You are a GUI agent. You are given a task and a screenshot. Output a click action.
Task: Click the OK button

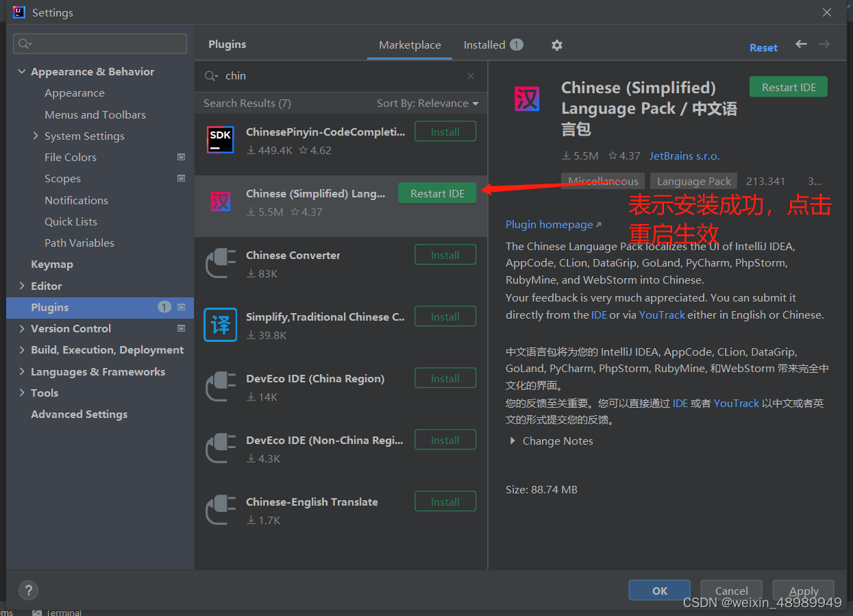click(659, 591)
